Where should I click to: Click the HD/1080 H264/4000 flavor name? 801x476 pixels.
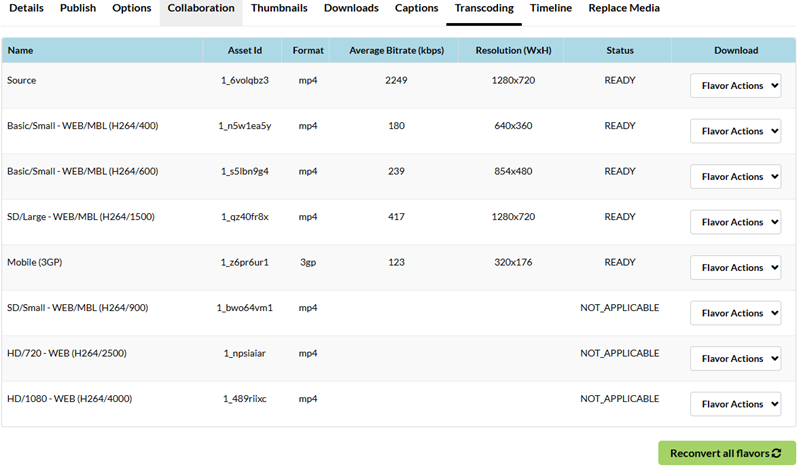(69, 398)
